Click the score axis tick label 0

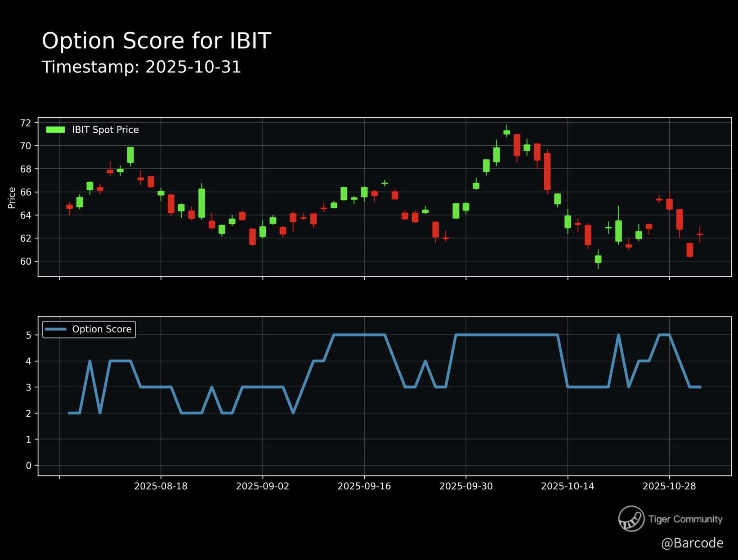pos(29,466)
